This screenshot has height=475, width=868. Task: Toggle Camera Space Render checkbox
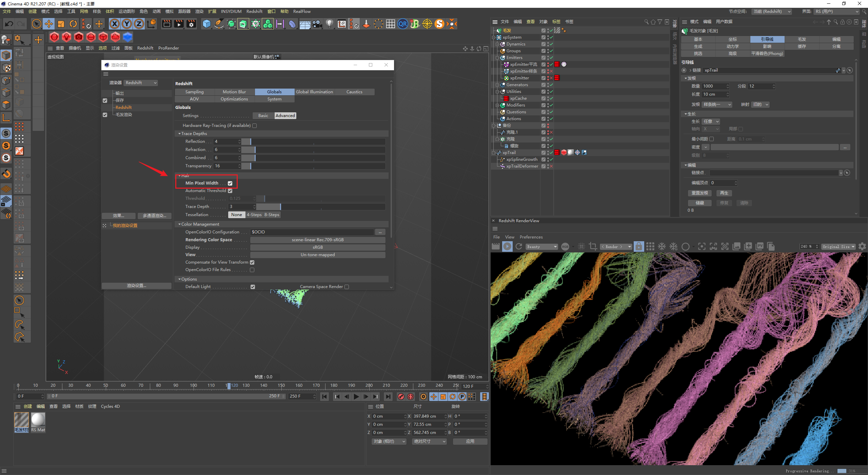click(347, 287)
